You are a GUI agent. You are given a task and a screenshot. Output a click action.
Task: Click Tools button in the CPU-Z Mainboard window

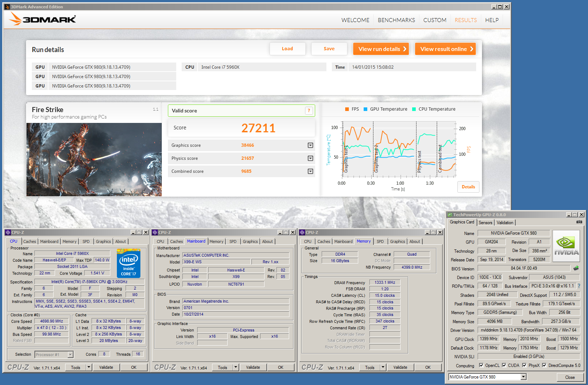[223, 367]
